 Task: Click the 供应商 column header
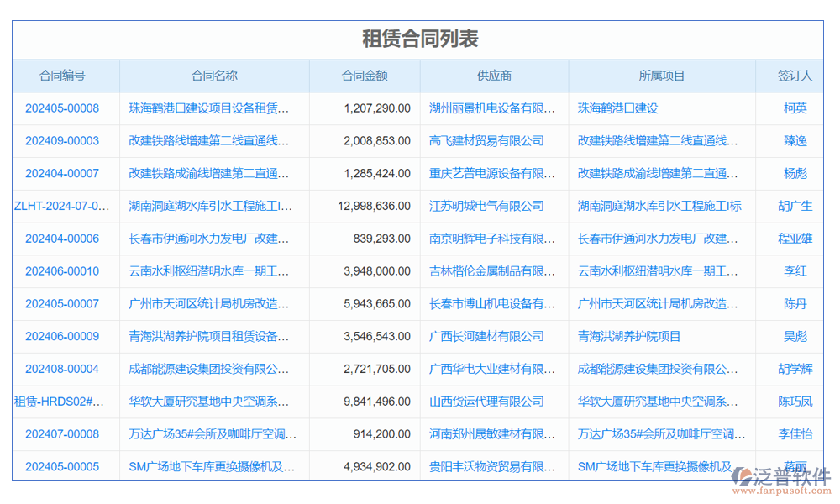point(494,76)
